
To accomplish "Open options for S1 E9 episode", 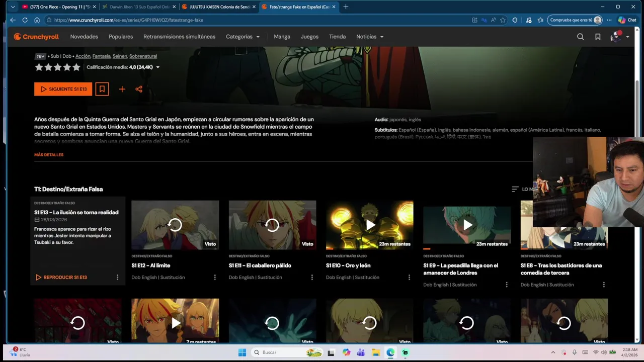I will 507,285.
